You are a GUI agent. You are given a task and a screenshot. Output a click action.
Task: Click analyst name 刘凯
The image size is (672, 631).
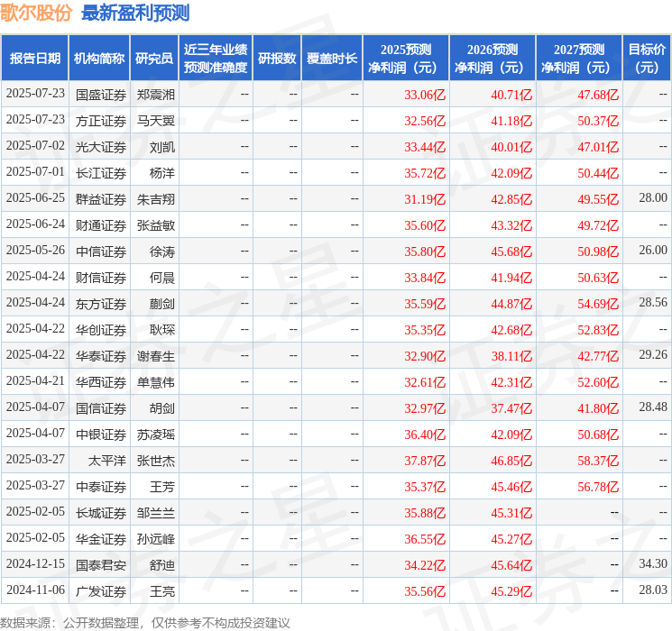coord(162,147)
